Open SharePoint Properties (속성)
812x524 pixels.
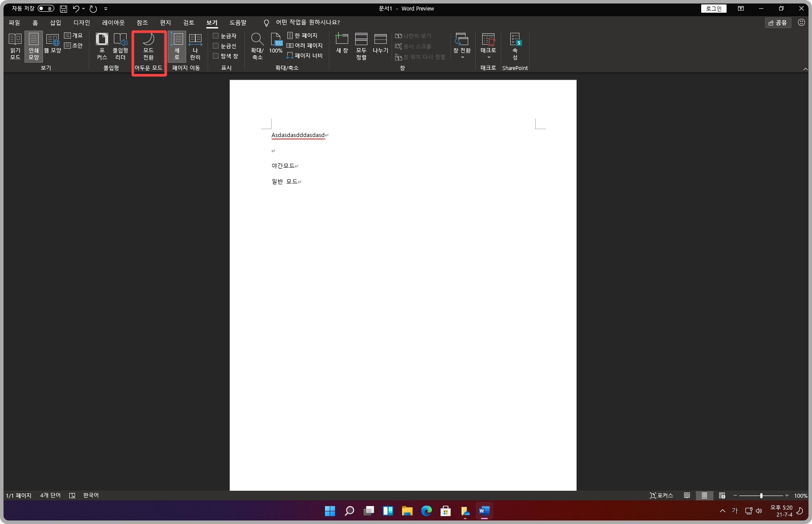pos(515,46)
